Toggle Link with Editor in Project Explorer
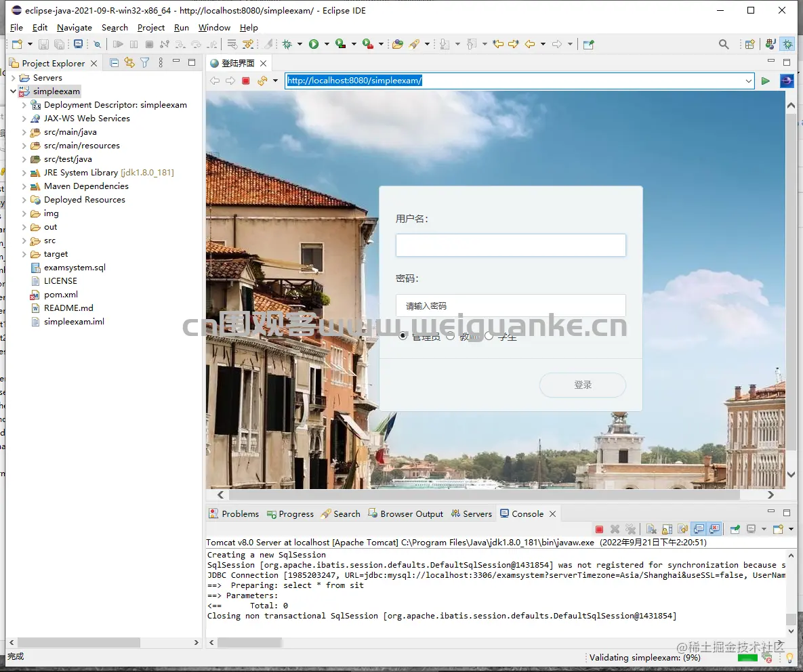The width and height of the screenshot is (803, 672). (x=129, y=63)
